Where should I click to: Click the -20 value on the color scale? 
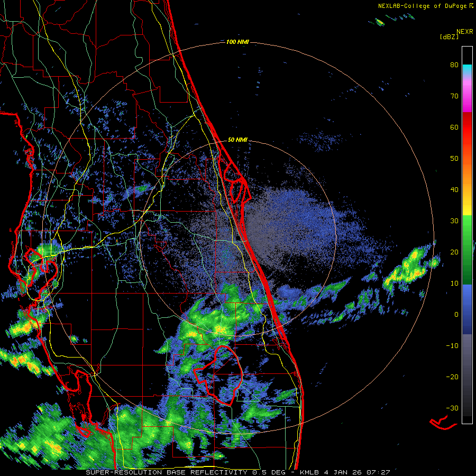click(x=452, y=377)
